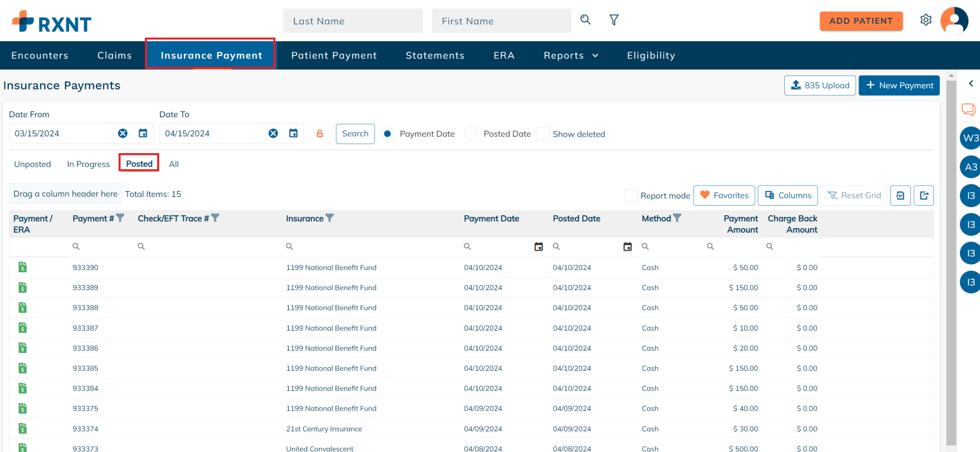Click the Search button

pyautogui.click(x=355, y=134)
